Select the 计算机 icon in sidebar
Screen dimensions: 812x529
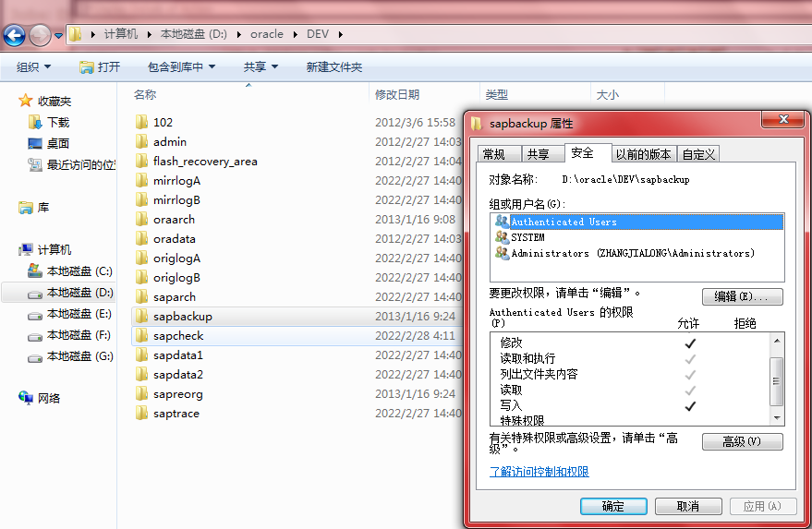coord(25,250)
